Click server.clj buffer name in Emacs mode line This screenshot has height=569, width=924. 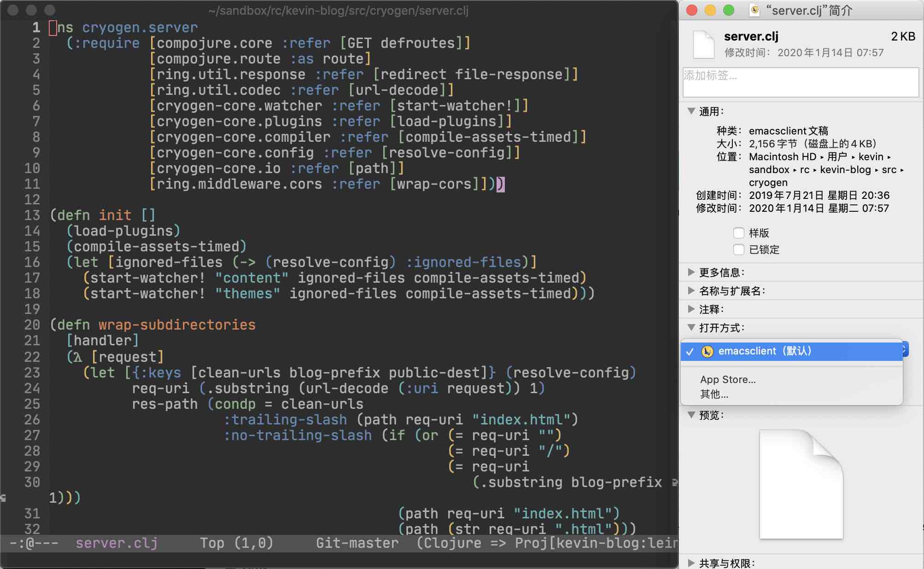tap(117, 543)
